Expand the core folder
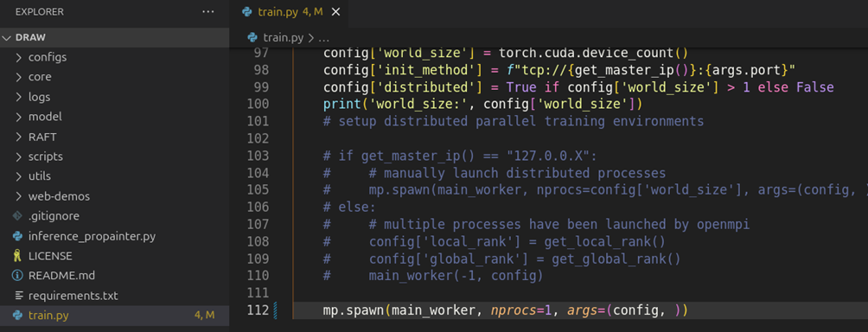 tap(115, 77)
